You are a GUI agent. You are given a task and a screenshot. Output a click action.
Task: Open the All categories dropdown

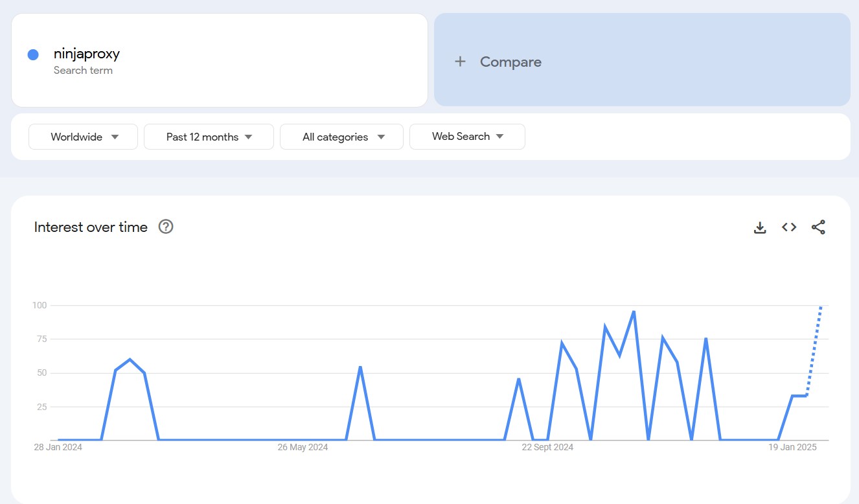(341, 137)
